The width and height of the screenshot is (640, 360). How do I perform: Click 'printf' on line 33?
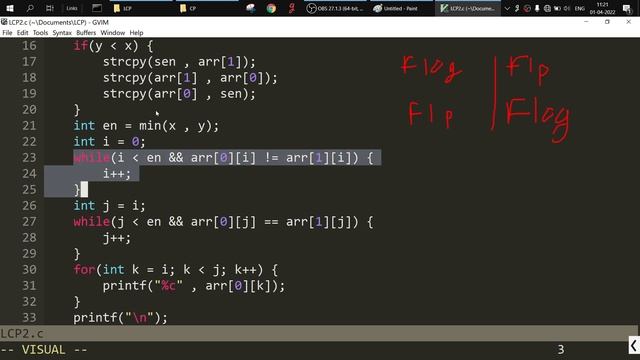pos(96,318)
